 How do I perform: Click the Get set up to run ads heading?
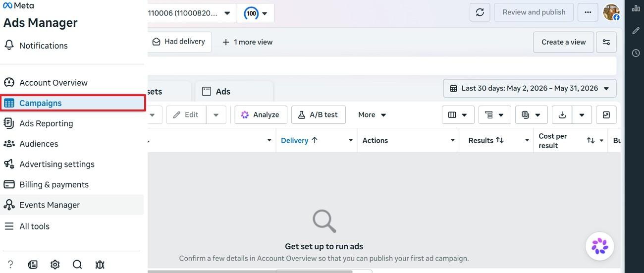[324, 246]
